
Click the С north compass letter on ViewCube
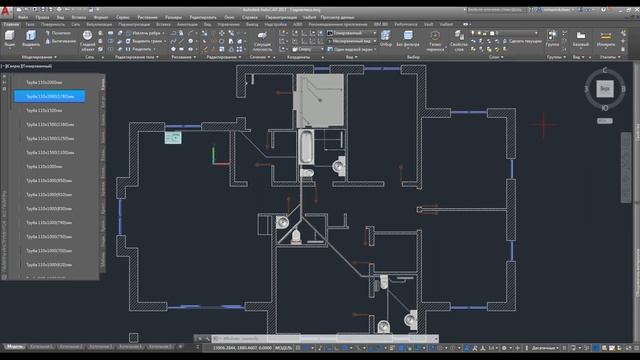[x=605, y=70]
